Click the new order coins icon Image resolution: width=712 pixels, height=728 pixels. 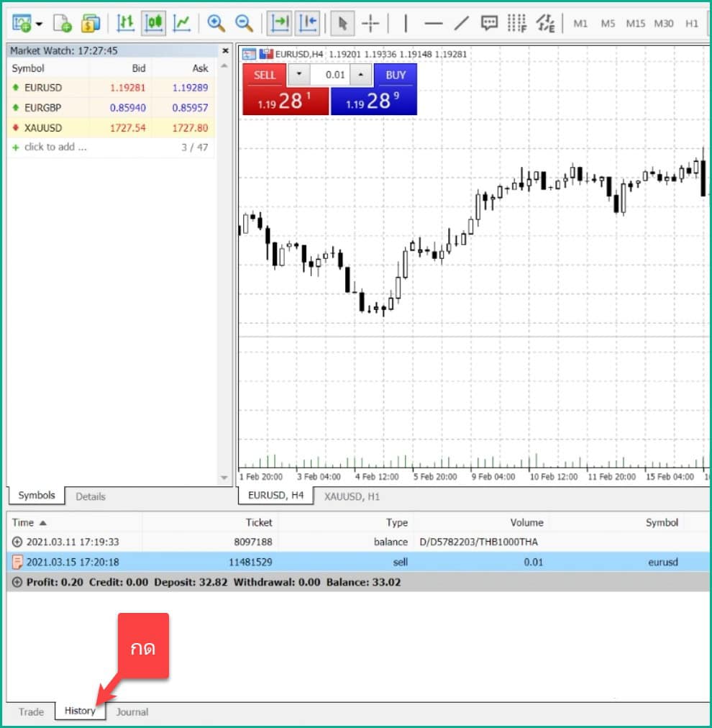[91, 23]
